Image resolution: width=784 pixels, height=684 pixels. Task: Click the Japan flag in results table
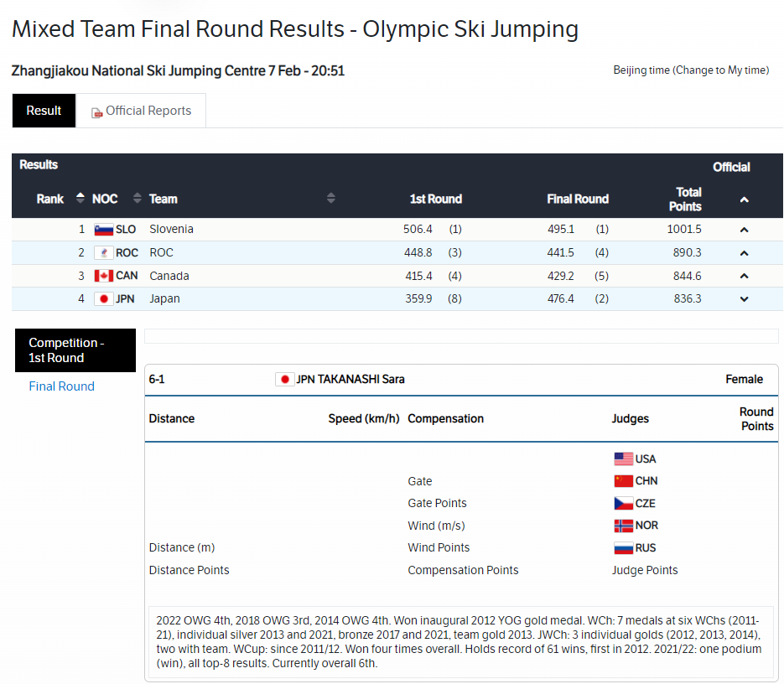(x=103, y=299)
